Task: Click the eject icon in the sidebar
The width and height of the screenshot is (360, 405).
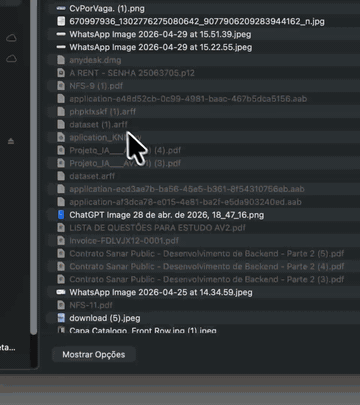Action: [x=11, y=142]
